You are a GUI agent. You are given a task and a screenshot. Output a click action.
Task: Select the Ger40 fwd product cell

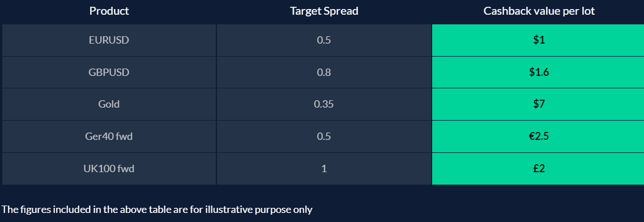(x=109, y=136)
